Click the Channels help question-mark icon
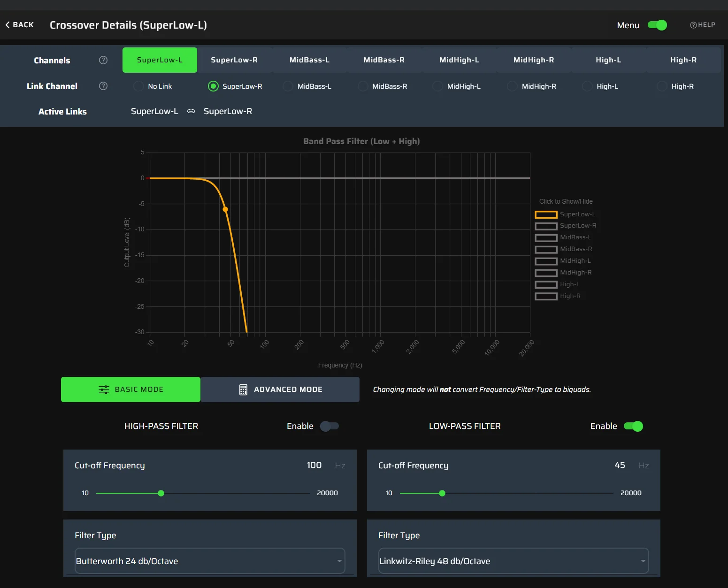The width and height of the screenshot is (728, 588). [x=103, y=60]
